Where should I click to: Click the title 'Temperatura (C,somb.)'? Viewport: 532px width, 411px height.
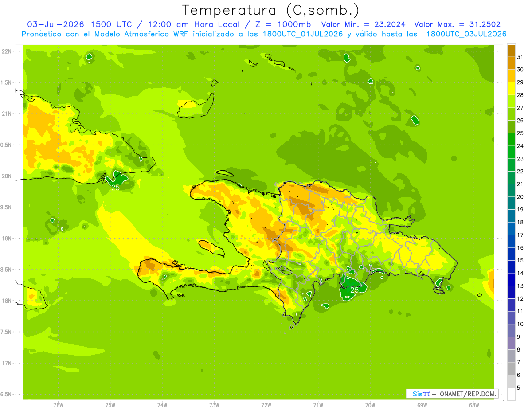click(x=271, y=10)
